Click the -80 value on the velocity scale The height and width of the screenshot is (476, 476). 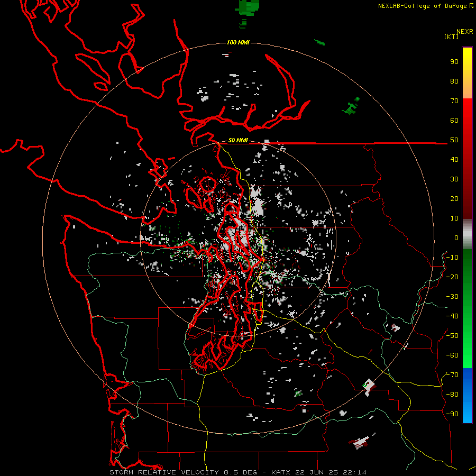[x=452, y=395]
